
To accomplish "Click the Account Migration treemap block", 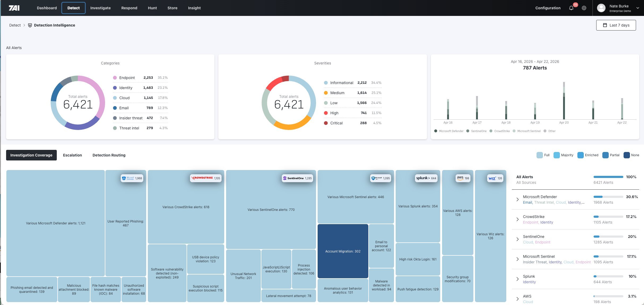I will 343,251.
